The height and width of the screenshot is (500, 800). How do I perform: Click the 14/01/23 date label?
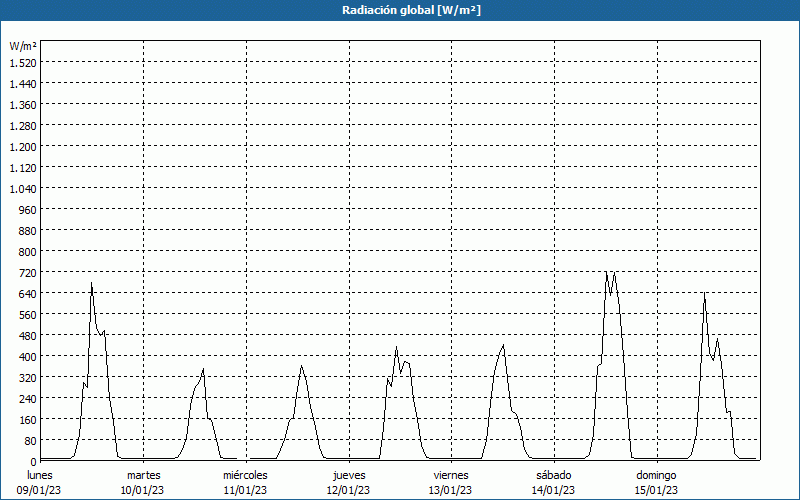[x=554, y=490]
